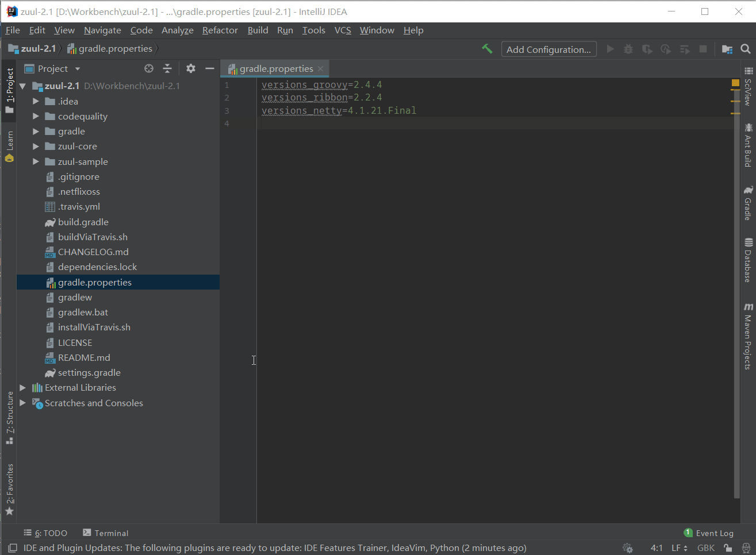Click the read-only lock icon in status bar
The image size is (756, 555).
[x=728, y=548]
